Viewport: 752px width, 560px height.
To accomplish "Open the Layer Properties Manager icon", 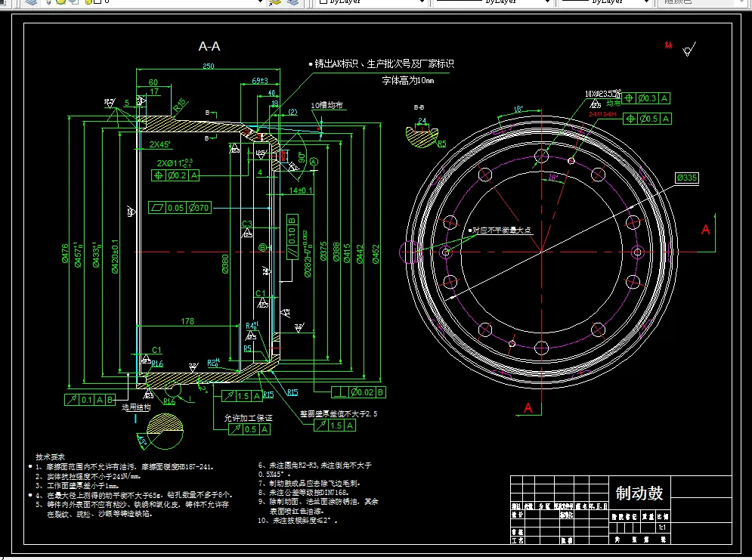I will [x=31, y=2].
